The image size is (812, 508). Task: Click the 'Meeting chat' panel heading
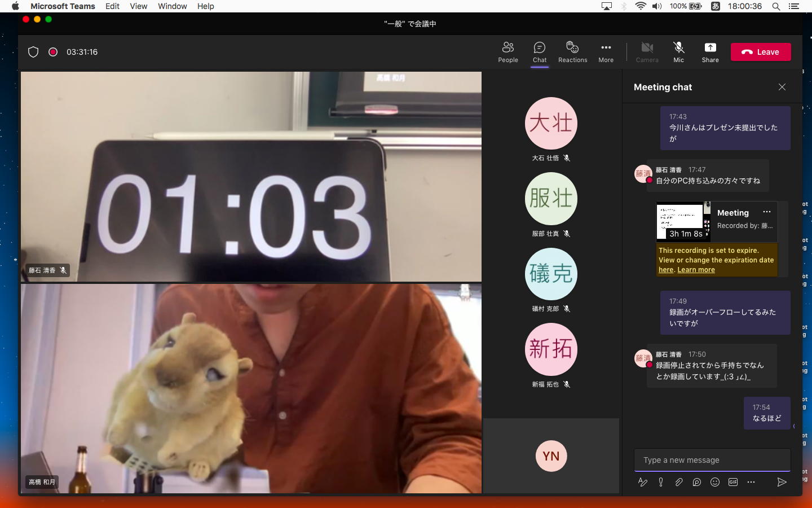tap(663, 87)
